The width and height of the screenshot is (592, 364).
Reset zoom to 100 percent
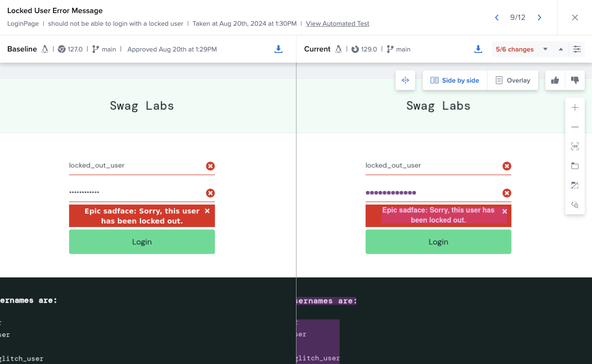[x=575, y=146]
